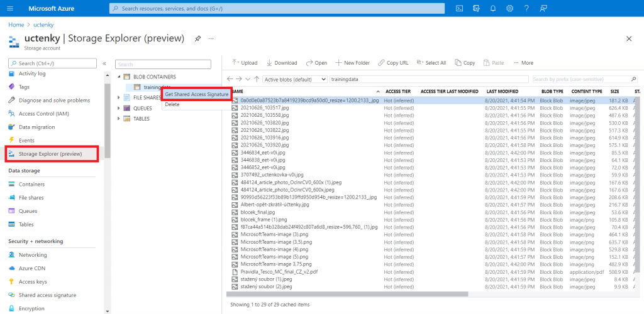
Task: Expand the QUEUES tree node
Action: (118, 108)
